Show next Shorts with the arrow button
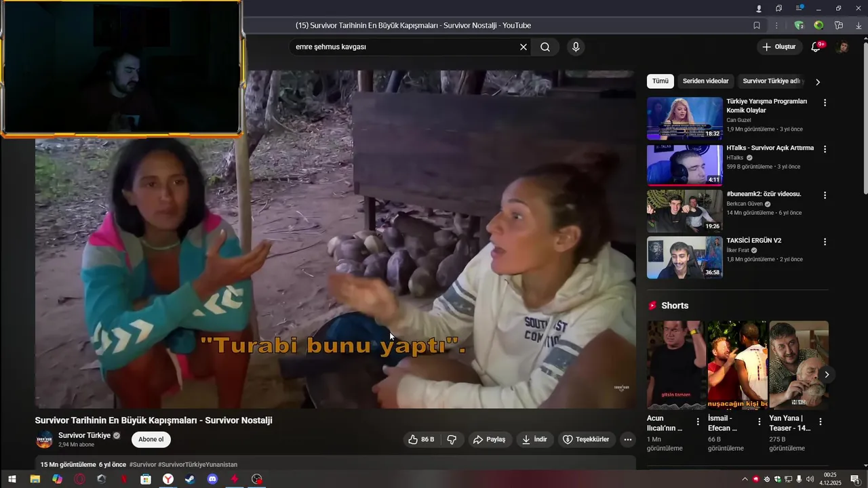This screenshot has height=488, width=868. click(826, 374)
